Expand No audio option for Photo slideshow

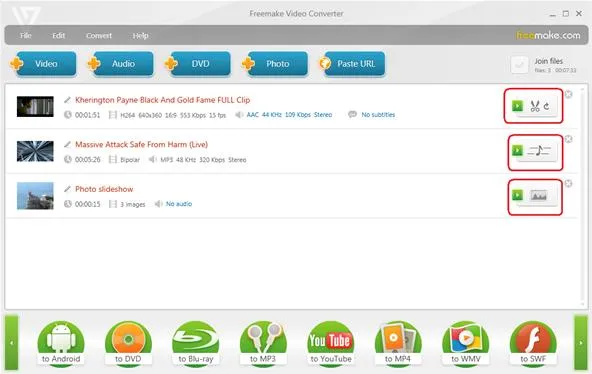179,204
